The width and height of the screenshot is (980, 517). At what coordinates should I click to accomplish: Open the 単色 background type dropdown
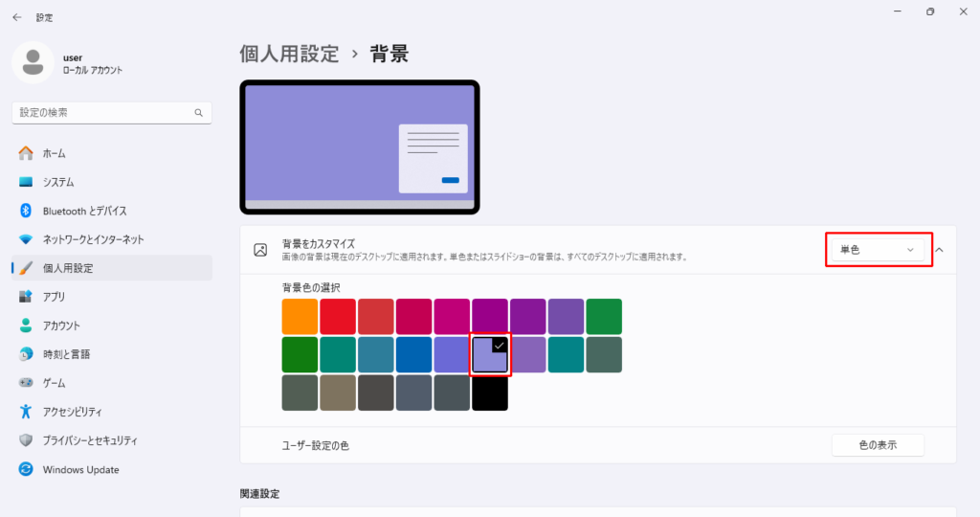(x=878, y=250)
